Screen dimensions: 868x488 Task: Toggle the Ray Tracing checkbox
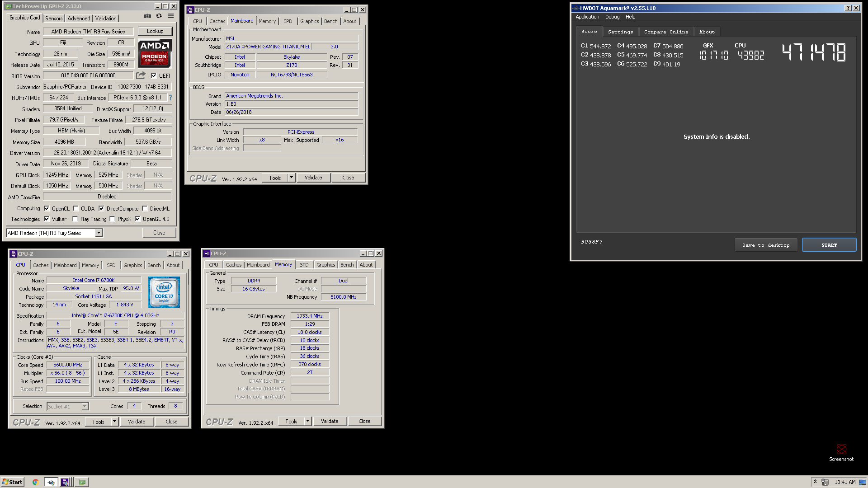(x=75, y=219)
